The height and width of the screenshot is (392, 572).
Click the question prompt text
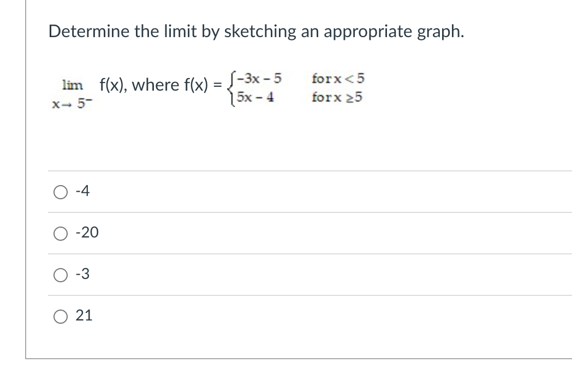pos(255,32)
